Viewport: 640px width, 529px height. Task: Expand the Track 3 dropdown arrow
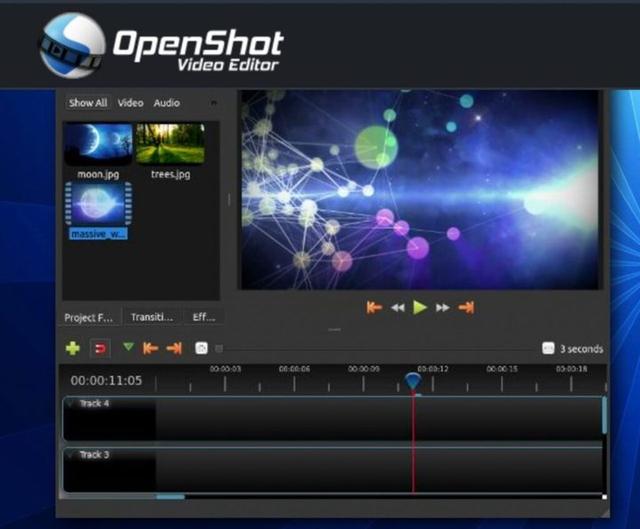[70, 454]
